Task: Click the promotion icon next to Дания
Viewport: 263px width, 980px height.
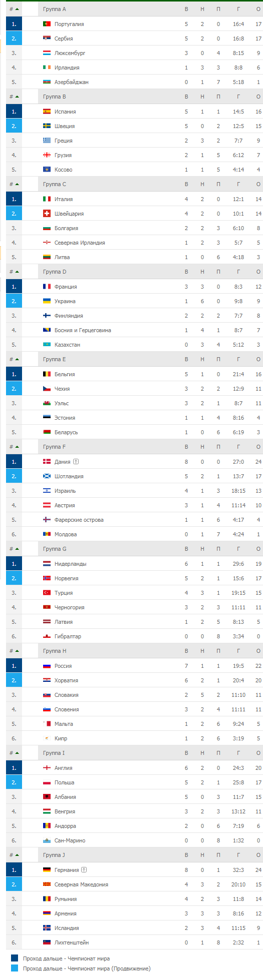Action: [76, 462]
